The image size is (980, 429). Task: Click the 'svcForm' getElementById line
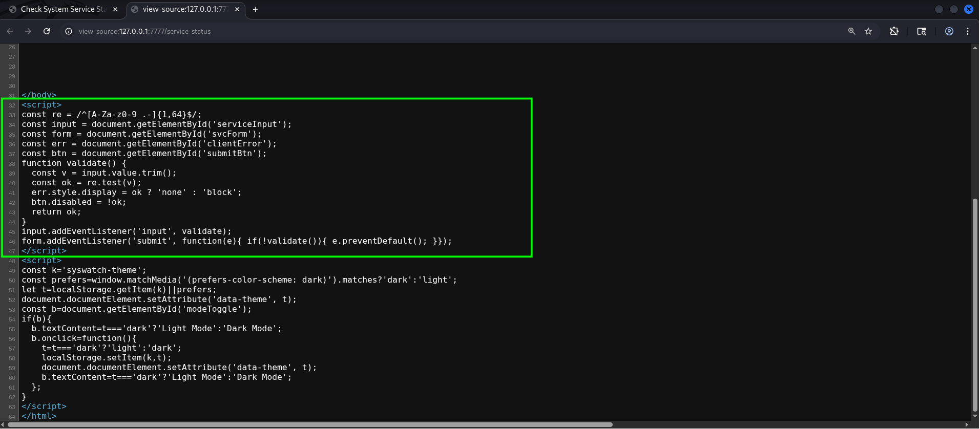pyautogui.click(x=141, y=134)
